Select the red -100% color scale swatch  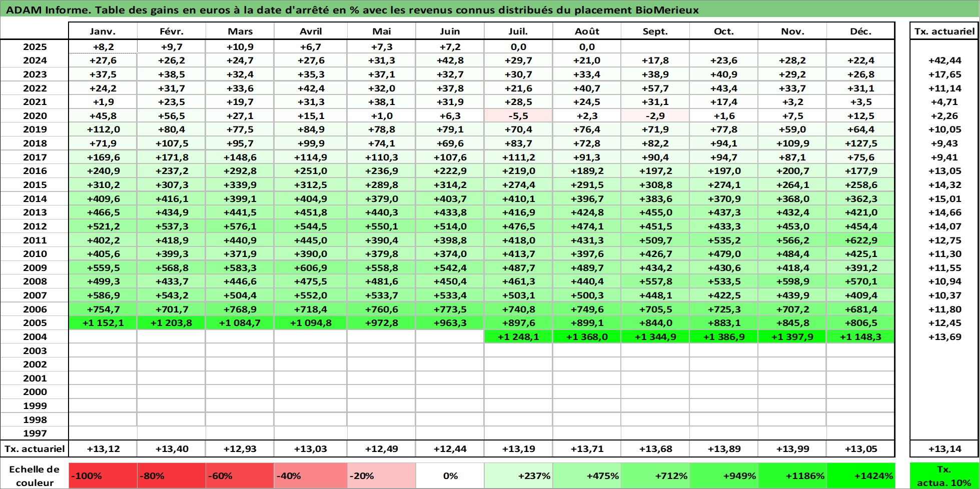point(103,475)
